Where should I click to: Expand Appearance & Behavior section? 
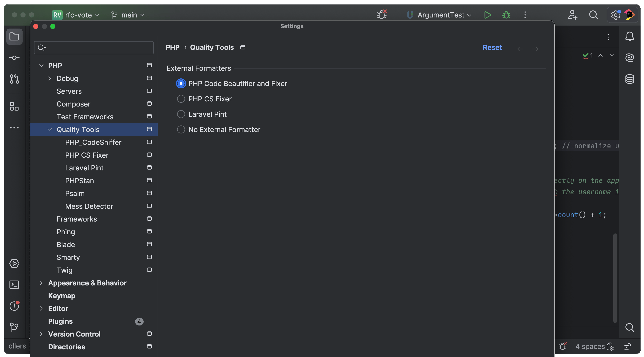click(x=41, y=283)
